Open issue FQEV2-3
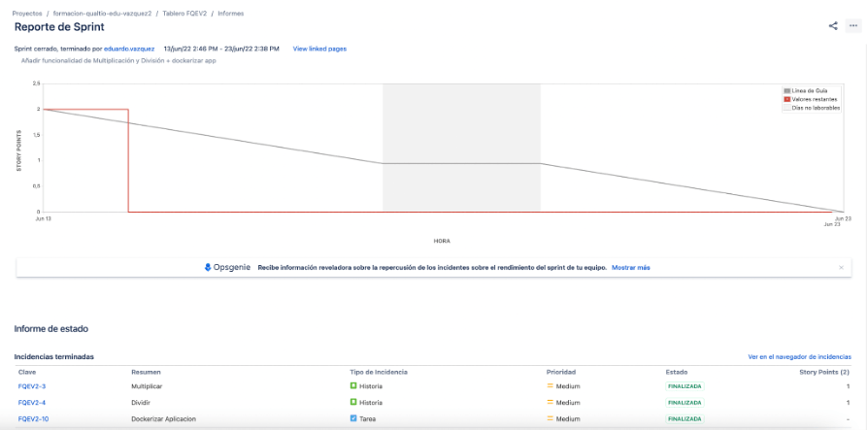Viewport: 868px width, 431px height. pyautogui.click(x=32, y=385)
